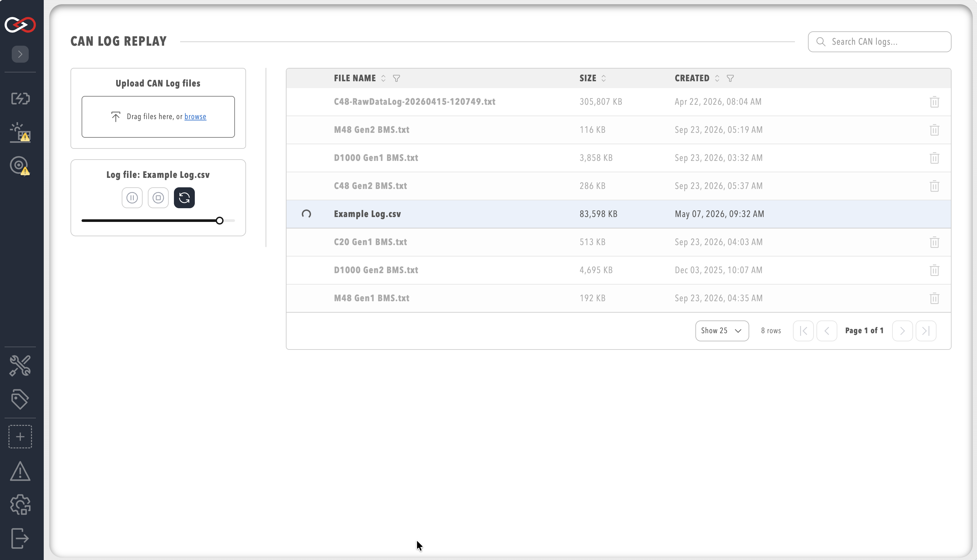Open the CREATED filter funnel
Viewport: 977px width, 560px height.
730,78
